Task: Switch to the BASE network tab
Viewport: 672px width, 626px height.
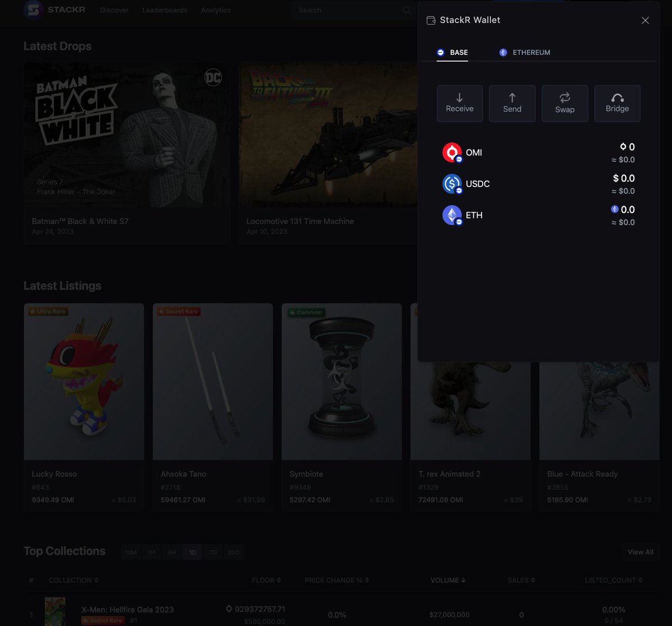Action: [x=452, y=52]
